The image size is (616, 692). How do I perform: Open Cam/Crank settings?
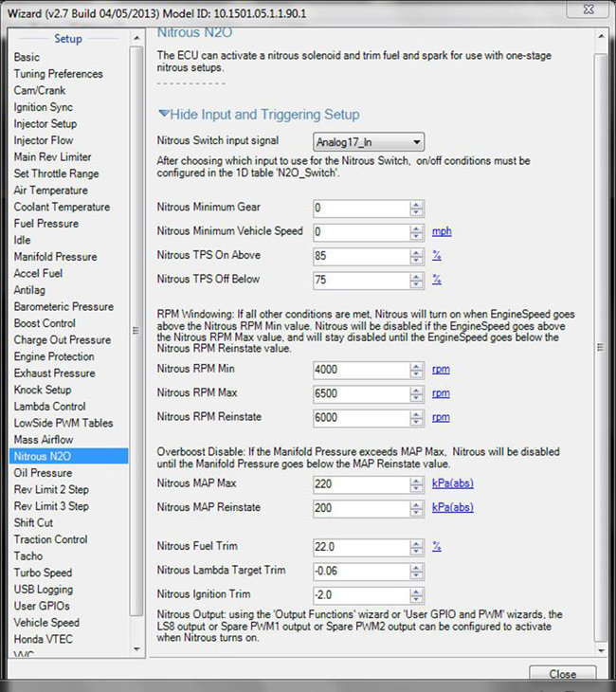point(39,90)
